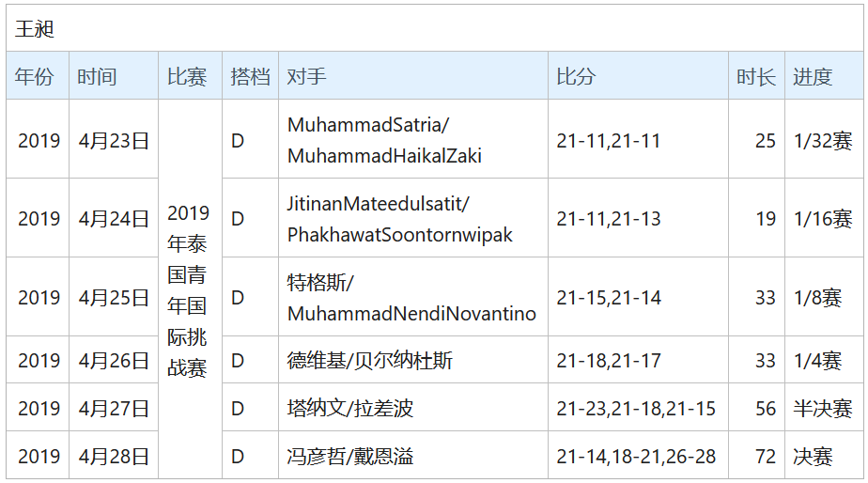Image resolution: width=868 pixels, height=483 pixels.
Task: Open the 2019年泰国青年国际挑战赛 tournament cell
Action: click(188, 290)
